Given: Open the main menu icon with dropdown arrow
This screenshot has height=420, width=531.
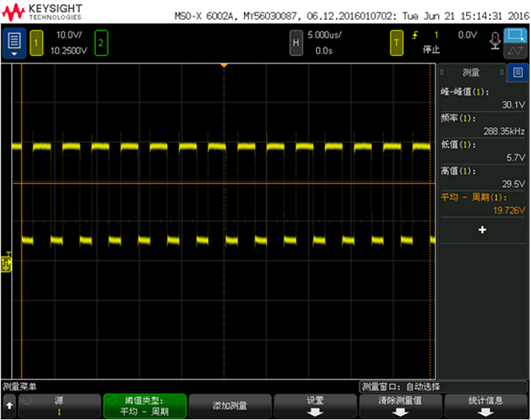Looking at the screenshot, I should (14, 44).
